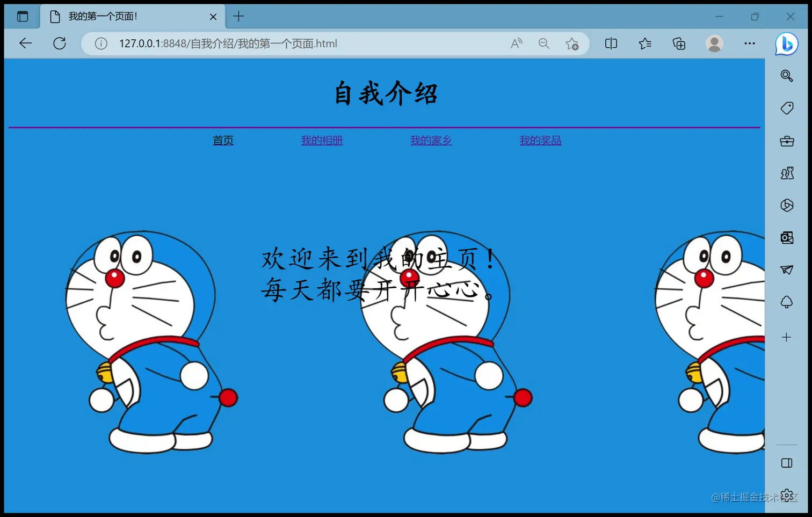This screenshot has width=812, height=517.
Task: Open a new browser tab
Action: click(x=238, y=16)
